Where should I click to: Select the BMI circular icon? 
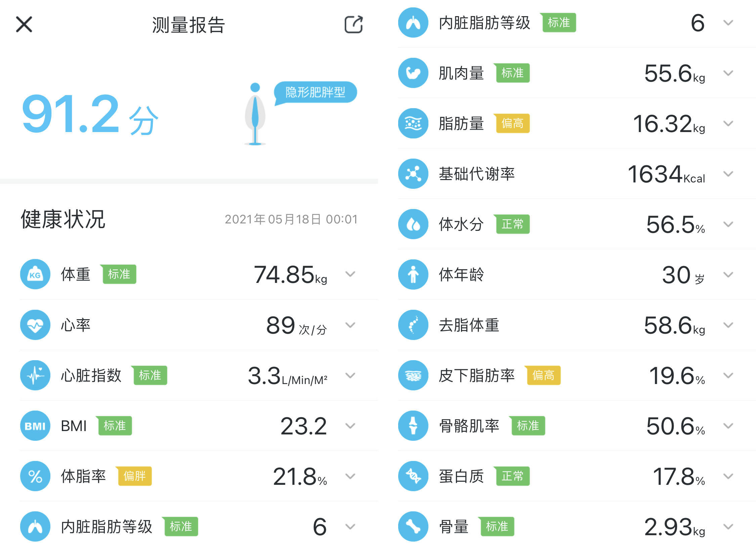35,426
